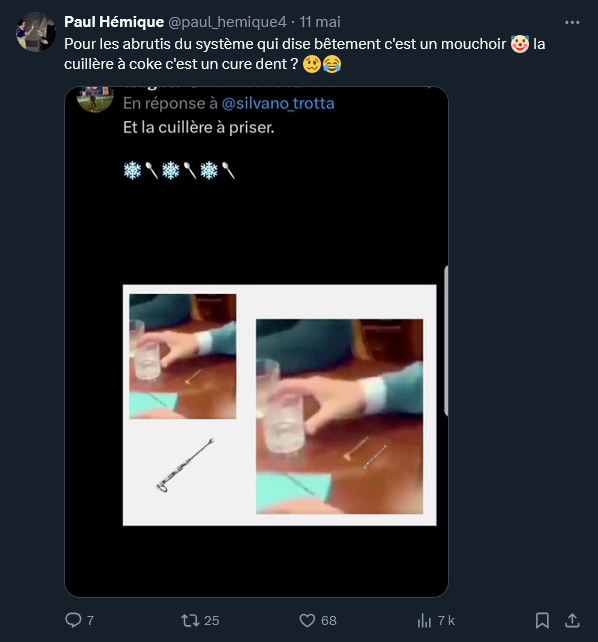The width and height of the screenshot is (598, 642).
Task: Click the 68 likes count
Action: 329,620
